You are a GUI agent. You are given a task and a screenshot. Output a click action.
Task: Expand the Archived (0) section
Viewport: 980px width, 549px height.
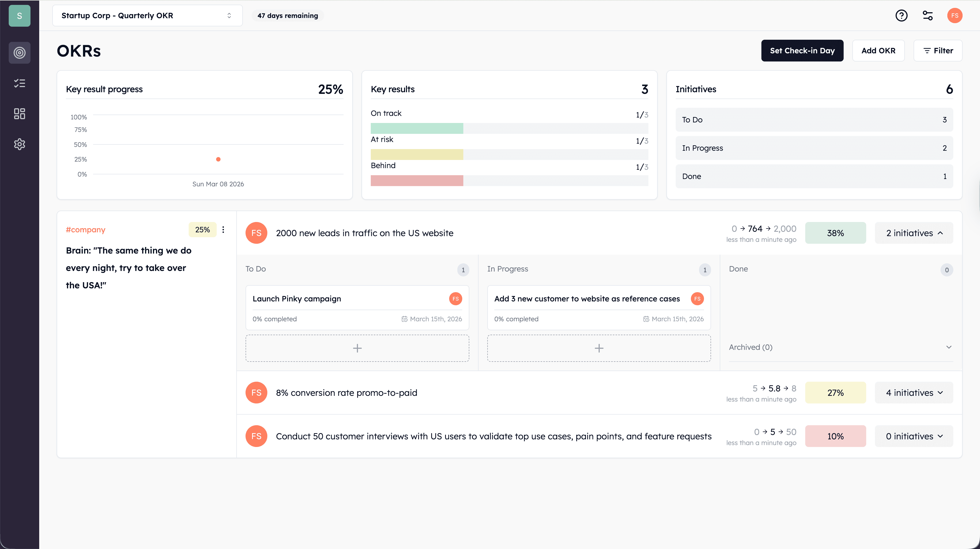841,347
